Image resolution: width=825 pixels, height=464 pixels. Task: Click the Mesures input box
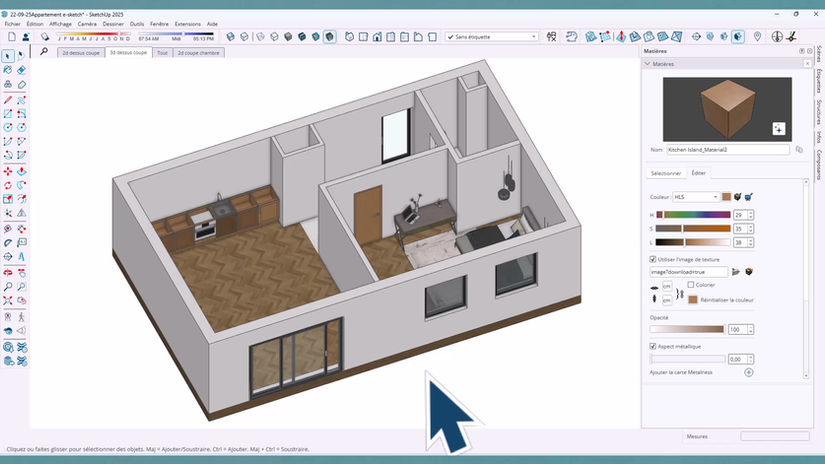(775, 436)
